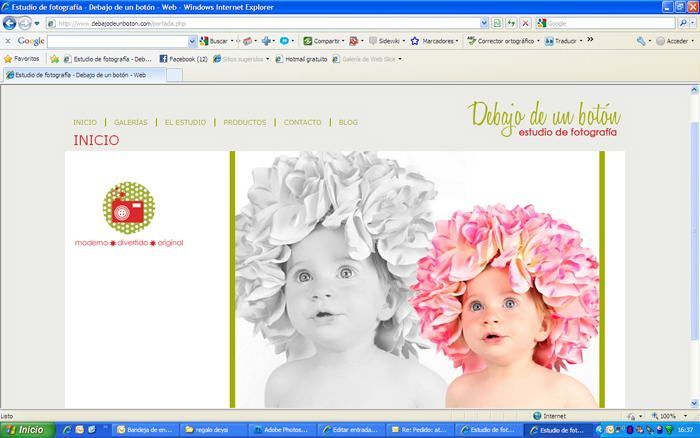Screen dimensions: 700x438
Task: Expand the address bar history dropdown
Action: [x=484, y=23]
